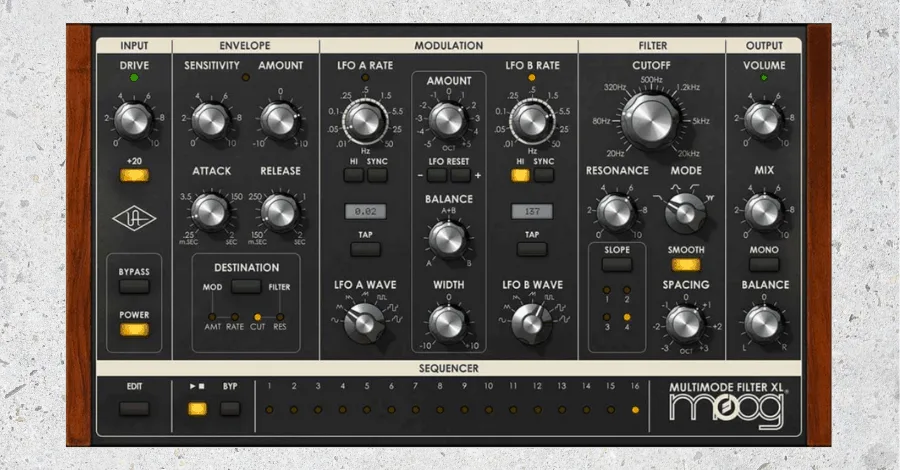Select the AMT destination indicator
Image resolution: width=900 pixels, height=470 pixels.
click(212, 317)
